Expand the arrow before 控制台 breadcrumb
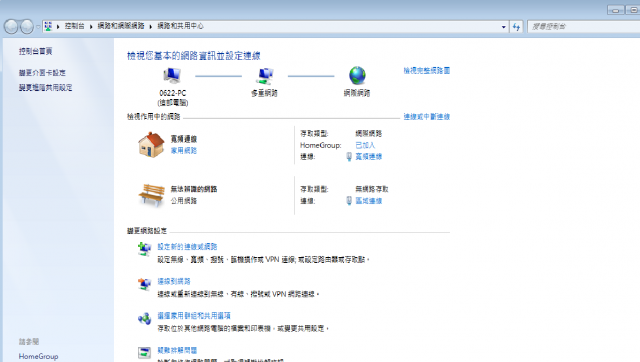 pos(58,27)
